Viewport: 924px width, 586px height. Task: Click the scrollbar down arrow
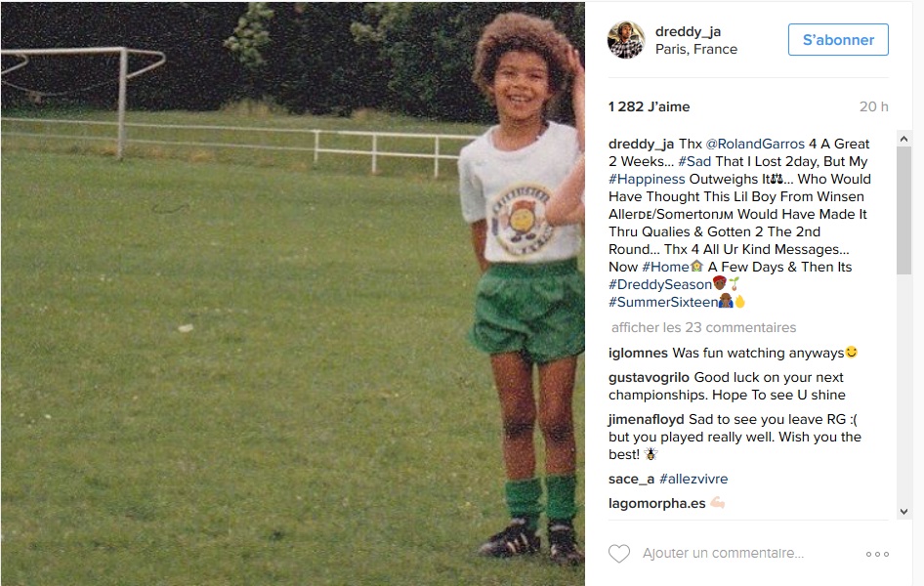[903, 512]
